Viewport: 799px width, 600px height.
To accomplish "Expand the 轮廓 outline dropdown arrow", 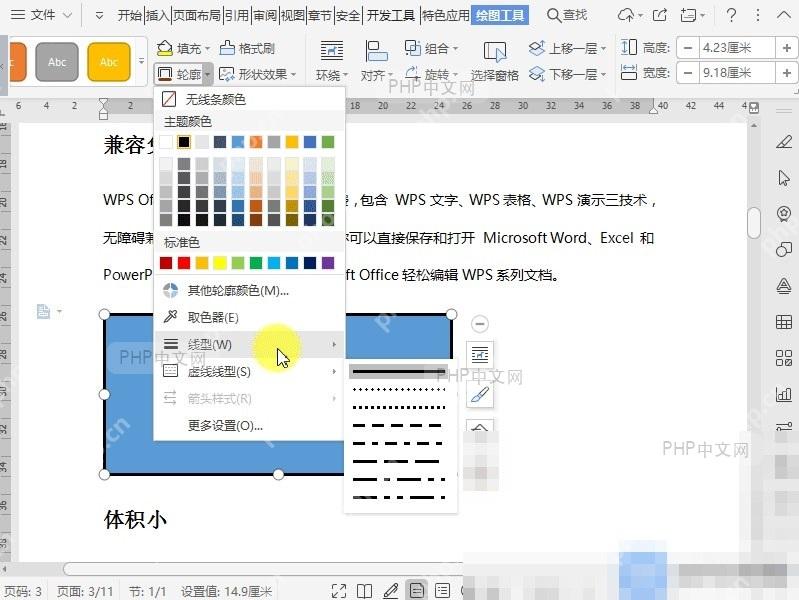I will pos(208,74).
